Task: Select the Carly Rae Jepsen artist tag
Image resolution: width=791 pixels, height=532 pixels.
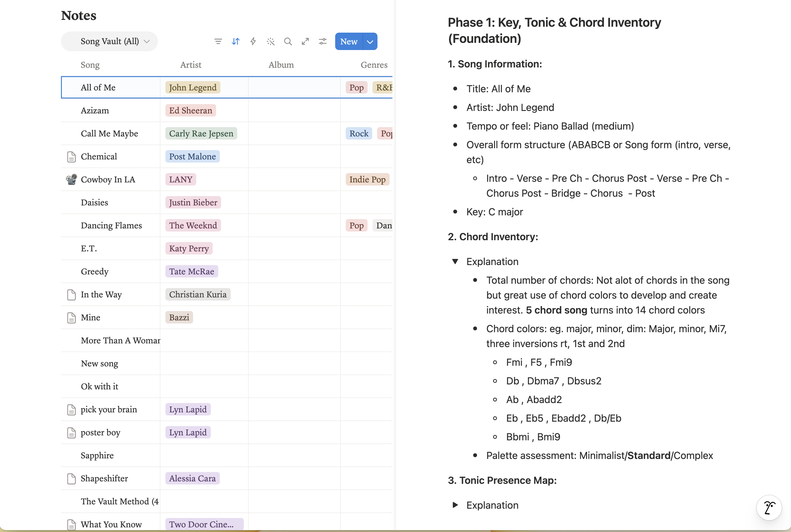Action: coord(201,134)
